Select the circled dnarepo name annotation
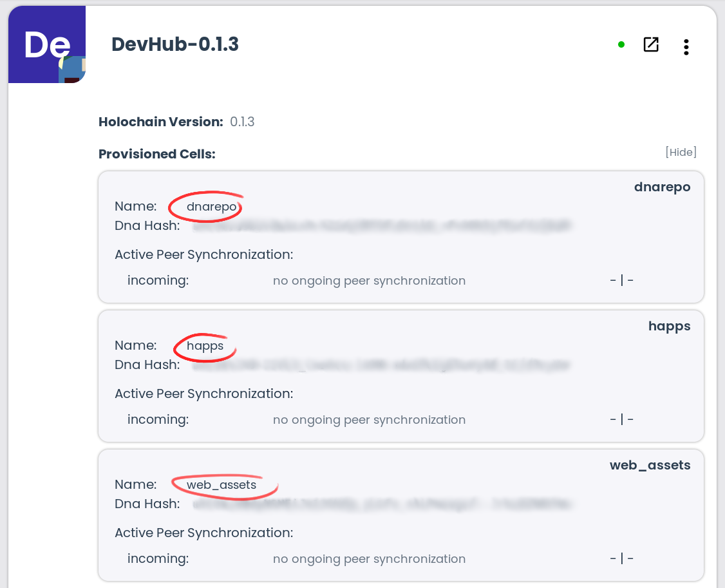 click(x=205, y=205)
